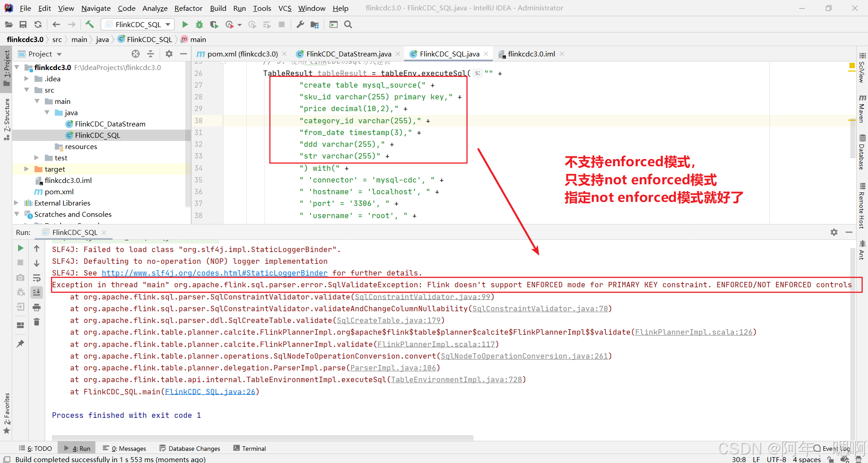This screenshot has width=868, height=463.
Task: Open the FlinkPlannerImpl.scala:126 stack link
Action: point(694,332)
